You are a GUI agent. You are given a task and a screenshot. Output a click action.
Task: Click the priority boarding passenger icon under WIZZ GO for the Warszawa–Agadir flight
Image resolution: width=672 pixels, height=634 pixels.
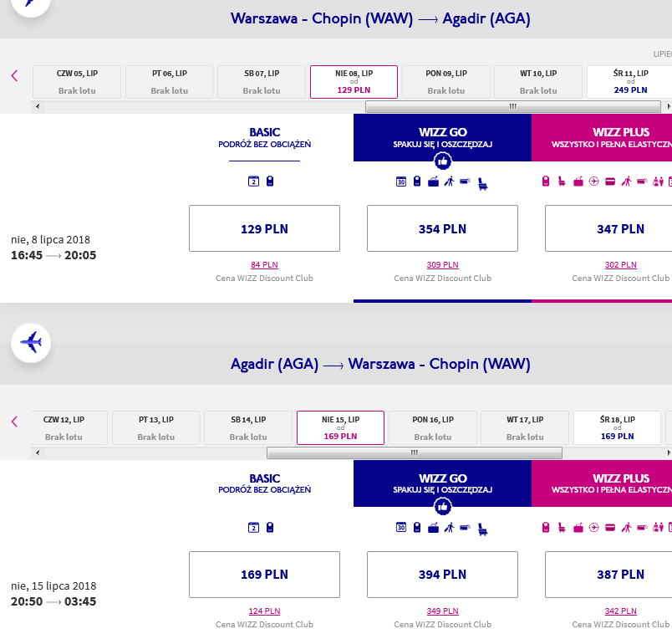point(449,182)
